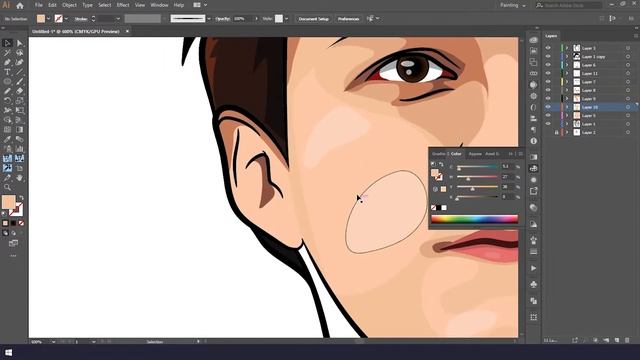Select the Rotate tool
Image resolution: width=640 pixels, height=360 pixels.
pos(7,100)
